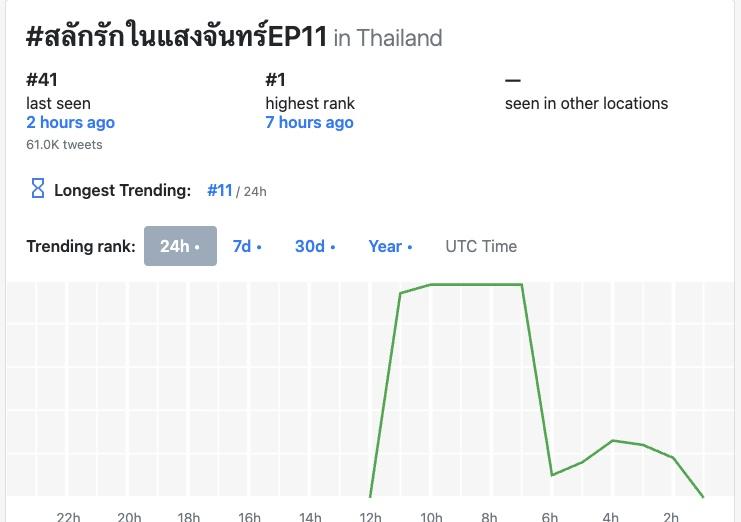Click the #1 highest rank value
The image size is (741, 522).
click(x=276, y=80)
